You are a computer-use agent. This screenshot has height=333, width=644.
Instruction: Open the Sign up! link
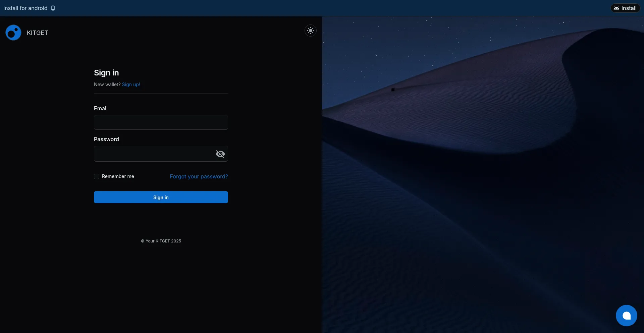(x=131, y=85)
